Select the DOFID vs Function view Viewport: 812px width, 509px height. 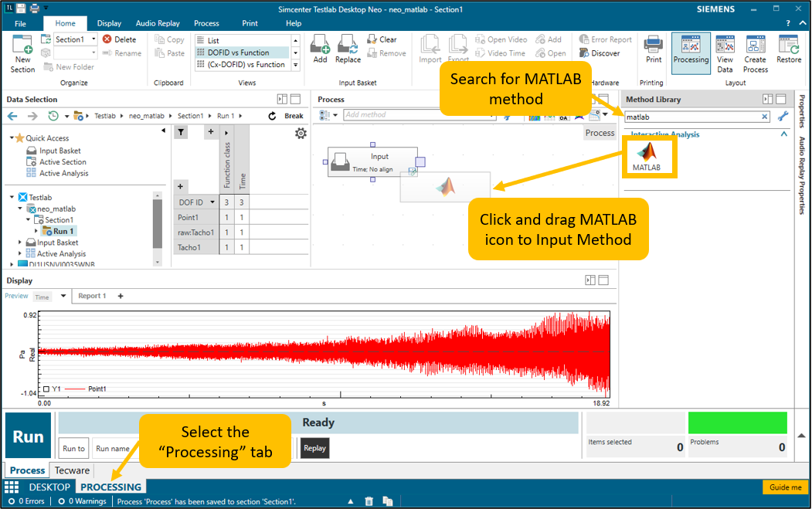pos(243,53)
